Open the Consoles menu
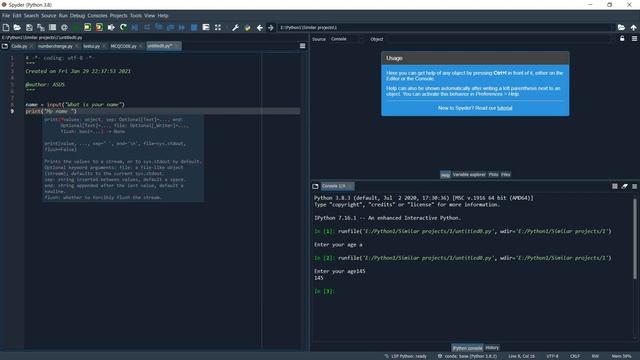This screenshot has height=360, width=640. [97, 16]
